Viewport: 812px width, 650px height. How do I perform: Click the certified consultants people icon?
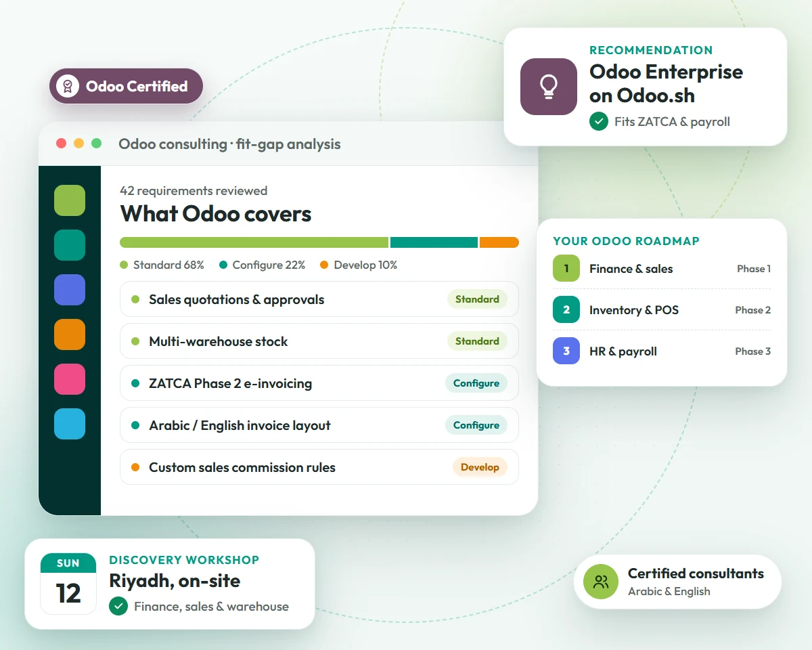point(601,582)
